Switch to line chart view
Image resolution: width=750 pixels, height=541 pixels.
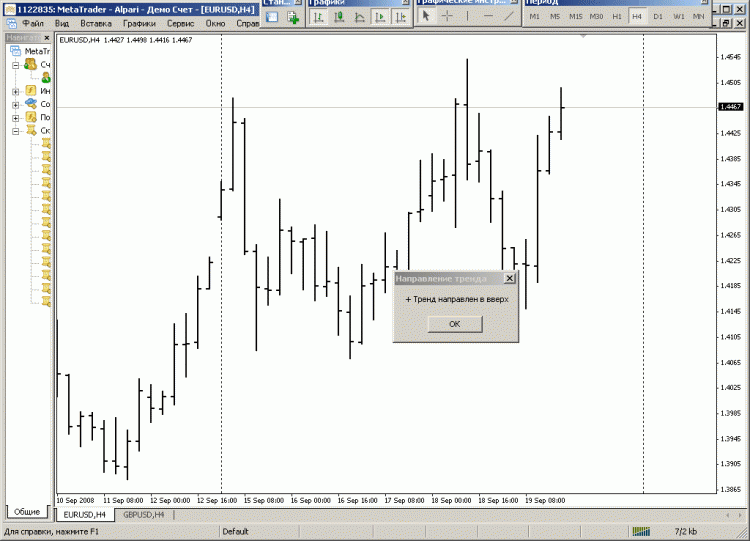point(360,17)
